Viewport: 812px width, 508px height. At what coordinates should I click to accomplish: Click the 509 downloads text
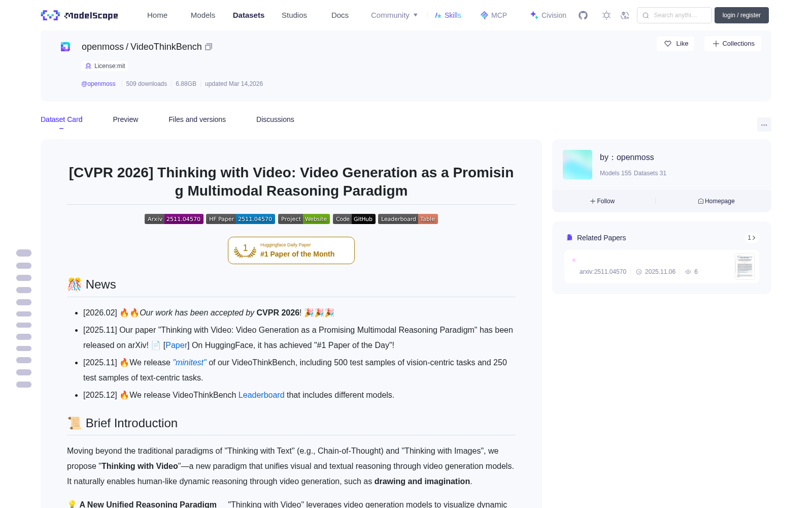point(147,84)
